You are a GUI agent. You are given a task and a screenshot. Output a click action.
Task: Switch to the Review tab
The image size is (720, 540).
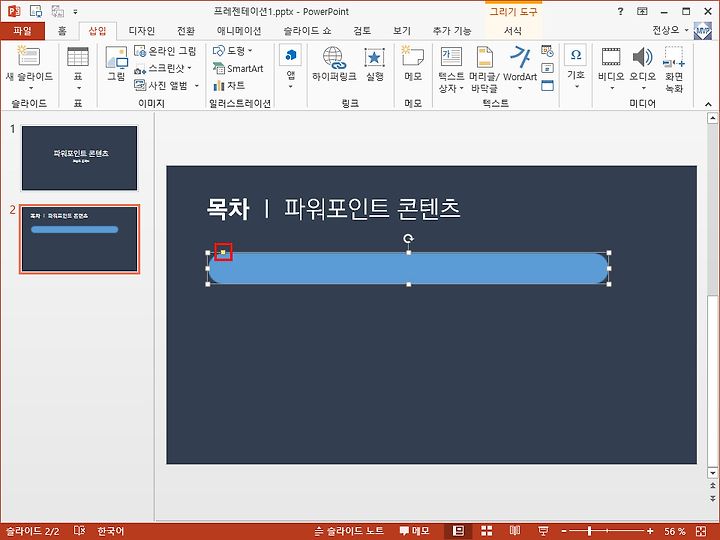[x=362, y=31]
